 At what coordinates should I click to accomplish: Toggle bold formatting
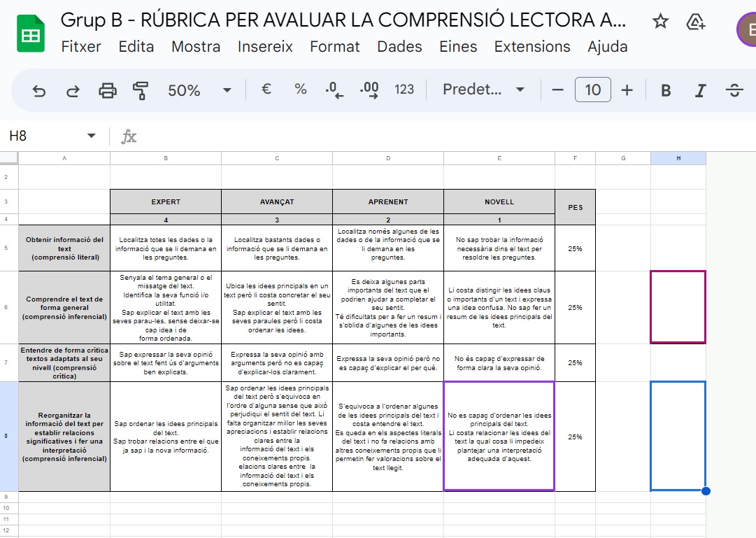[665, 90]
